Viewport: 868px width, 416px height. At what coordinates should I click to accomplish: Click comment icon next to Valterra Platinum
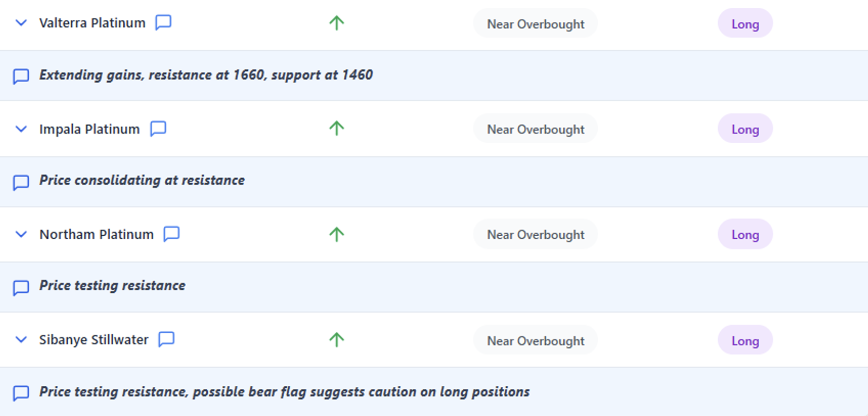pyautogui.click(x=163, y=22)
